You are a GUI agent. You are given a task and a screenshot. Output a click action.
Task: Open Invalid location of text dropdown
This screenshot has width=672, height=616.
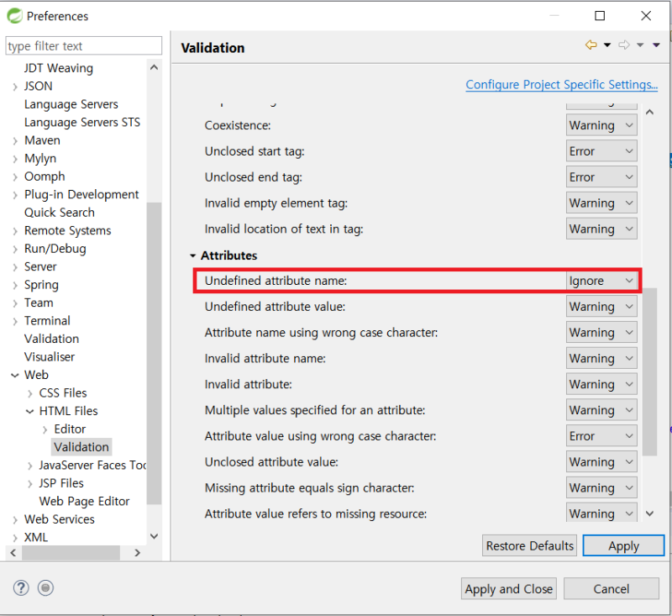(601, 229)
